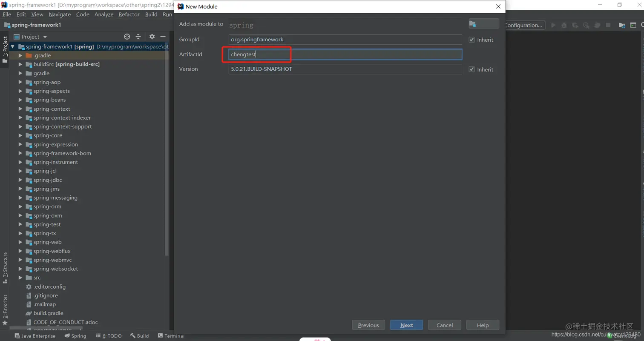
Task: Open the Terminal tool window tab
Action: point(171,336)
